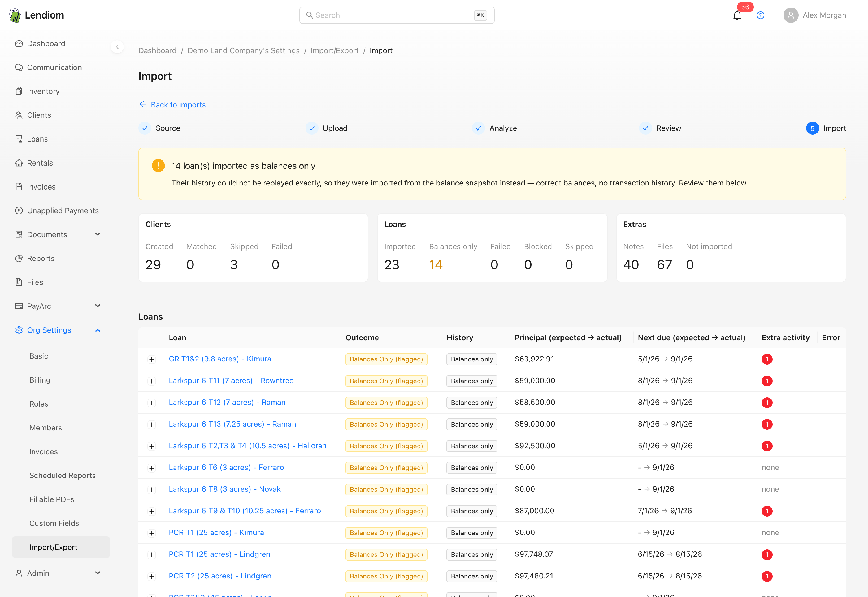Click the help question mark icon
Screen dimensions: 868x597
760,15
